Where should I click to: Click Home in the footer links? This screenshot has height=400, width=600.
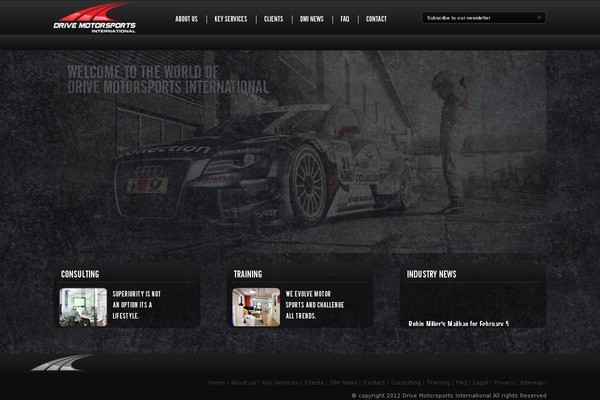pyautogui.click(x=217, y=382)
